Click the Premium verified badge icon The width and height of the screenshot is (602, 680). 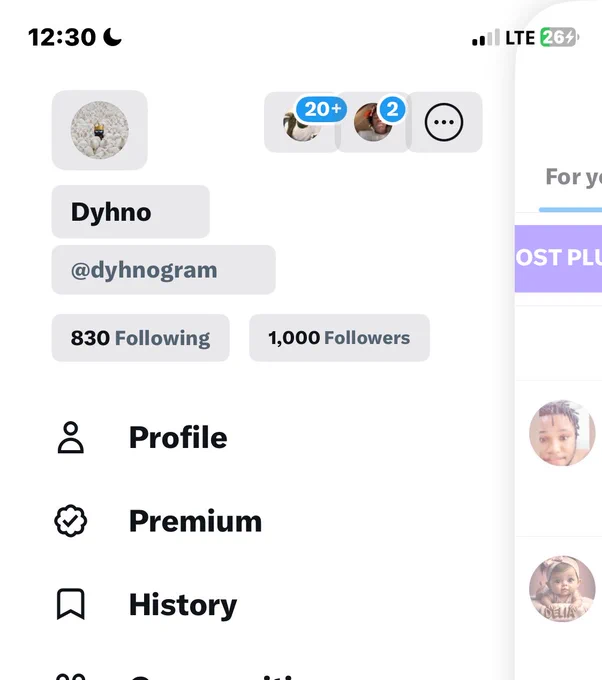coord(71,521)
